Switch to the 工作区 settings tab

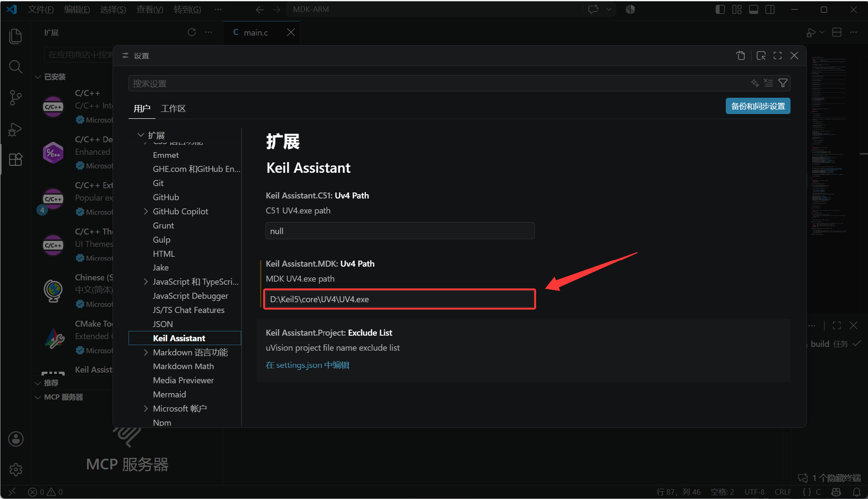tap(173, 108)
